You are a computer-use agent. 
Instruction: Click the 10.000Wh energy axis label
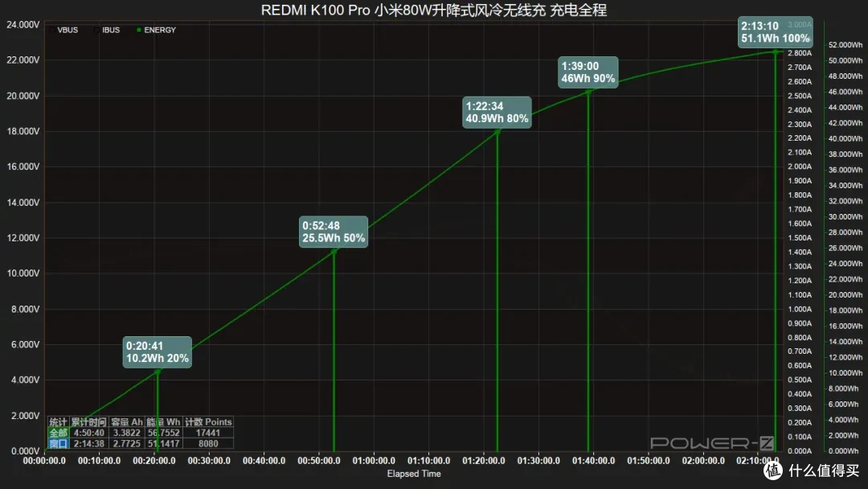845,372
